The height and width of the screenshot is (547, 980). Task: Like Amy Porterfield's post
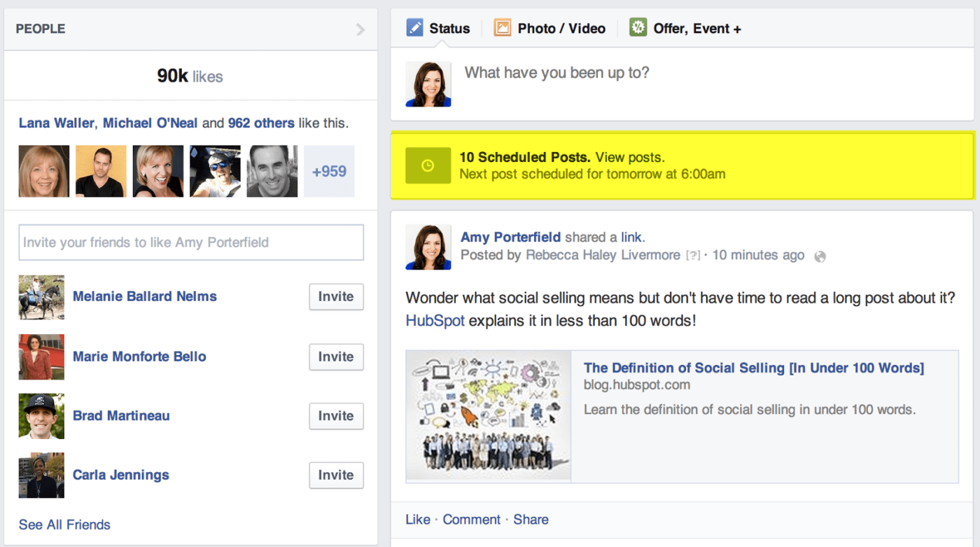tap(417, 520)
